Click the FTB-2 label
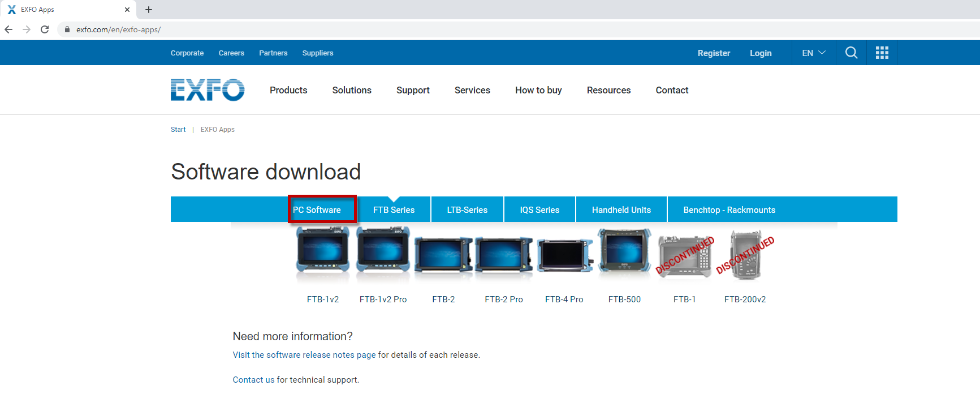This screenshot has height=411, width=980. pyautogui.click(x=443, y=299)
